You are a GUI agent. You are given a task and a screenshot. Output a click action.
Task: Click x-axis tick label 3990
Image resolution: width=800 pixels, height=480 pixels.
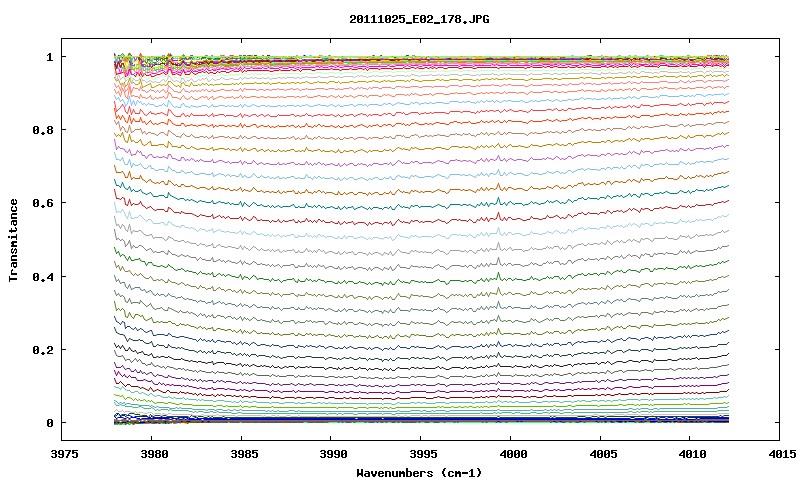[334, 454]
